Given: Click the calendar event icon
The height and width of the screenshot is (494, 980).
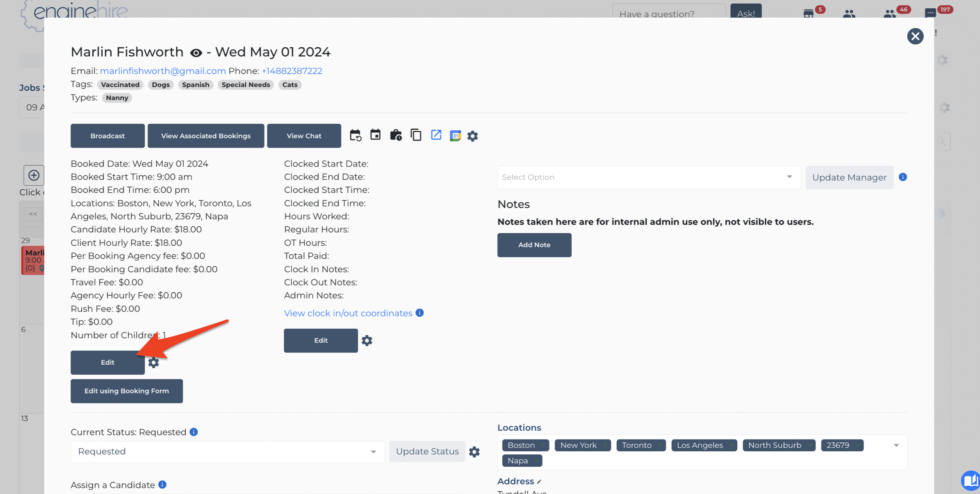Looking at the screenshot, I should pos(375,135).
